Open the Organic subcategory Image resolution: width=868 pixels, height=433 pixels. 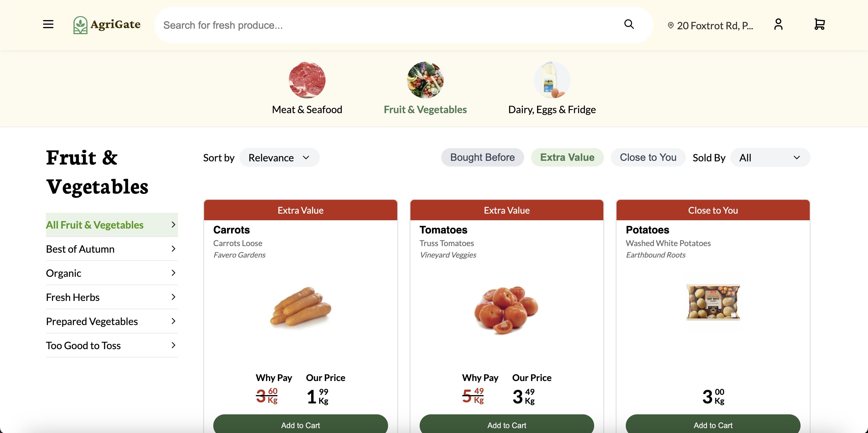112,273
